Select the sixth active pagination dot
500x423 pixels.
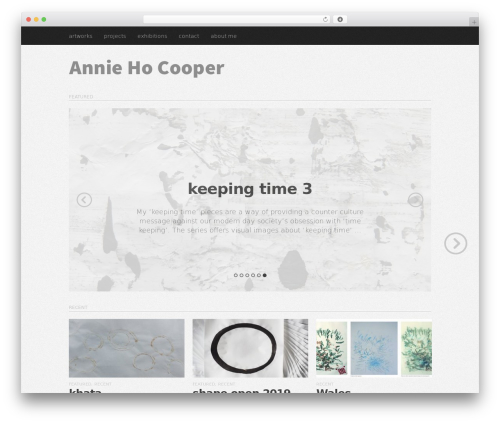pos(264,275)
